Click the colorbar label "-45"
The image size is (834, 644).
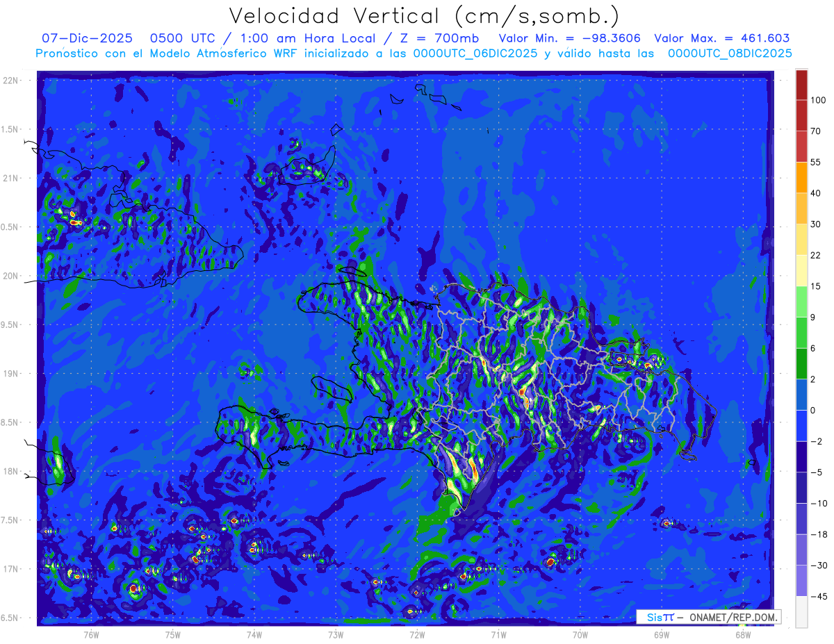(818, 597)
